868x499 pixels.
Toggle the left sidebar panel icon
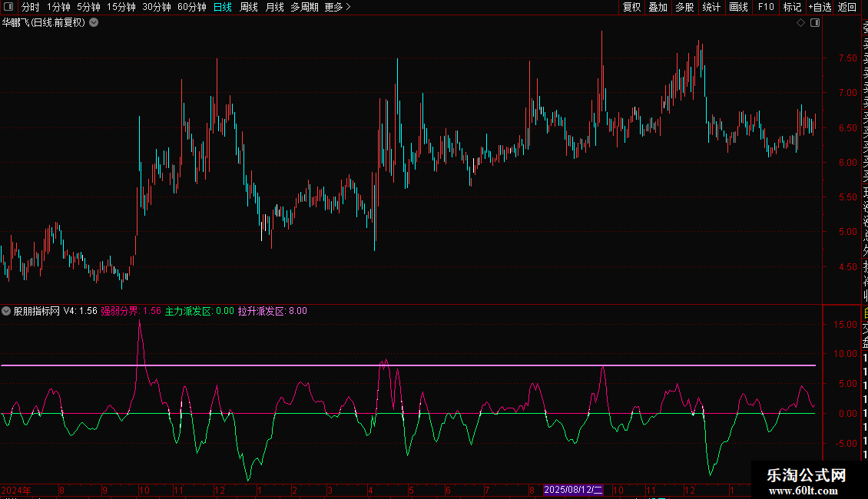[7, 7]
